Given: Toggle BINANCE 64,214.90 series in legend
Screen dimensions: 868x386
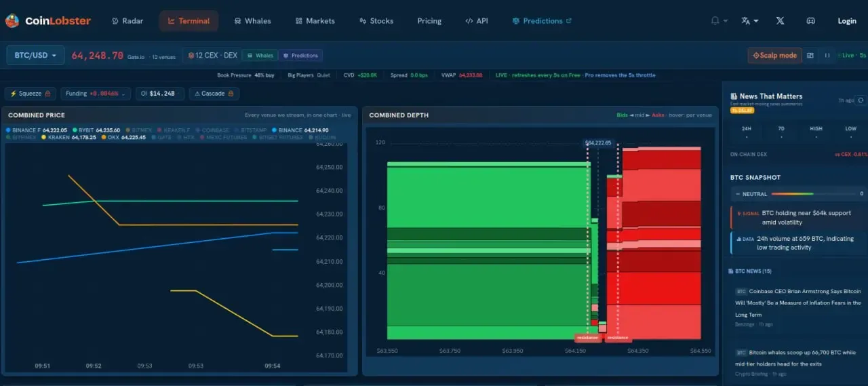Looking at the screenshot, I should [x=300, y=130].
